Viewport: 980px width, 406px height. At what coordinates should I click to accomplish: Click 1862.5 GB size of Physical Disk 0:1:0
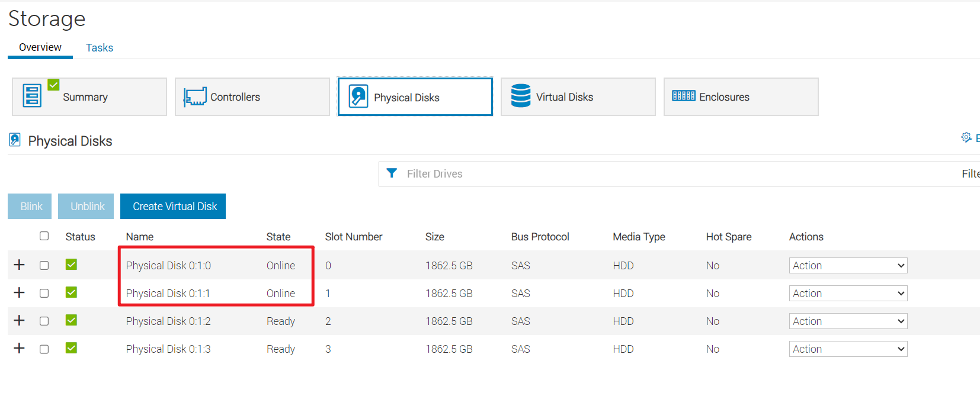449,266
